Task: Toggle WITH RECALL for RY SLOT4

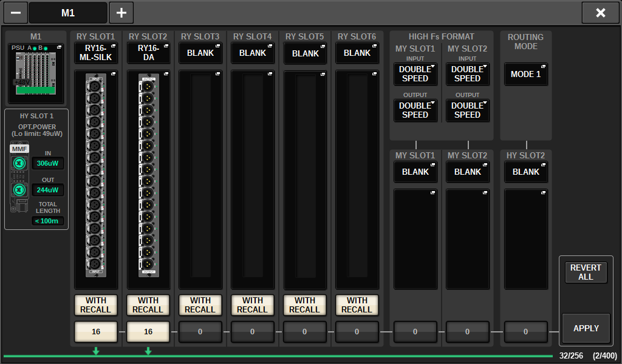Action: [x=253, y=305]
